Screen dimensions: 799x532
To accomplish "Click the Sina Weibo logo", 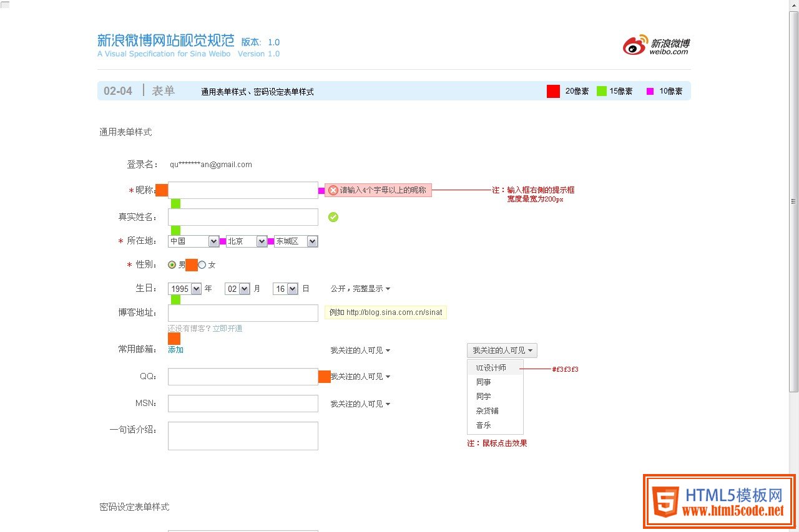I will [x=656, y=46].
